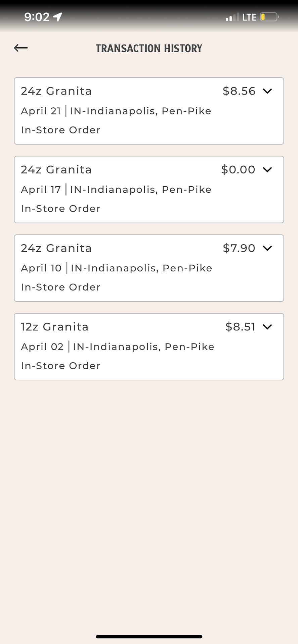The width and height of the screenshot is (298, 644).
Task: Expand the April 17 transaction chevron
Action: coord(267,169)
